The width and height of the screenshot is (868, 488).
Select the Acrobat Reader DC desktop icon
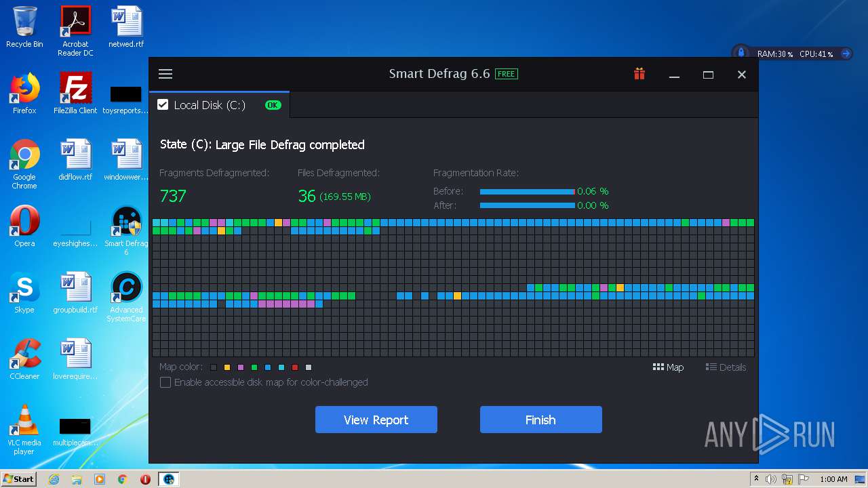(75, 31)
